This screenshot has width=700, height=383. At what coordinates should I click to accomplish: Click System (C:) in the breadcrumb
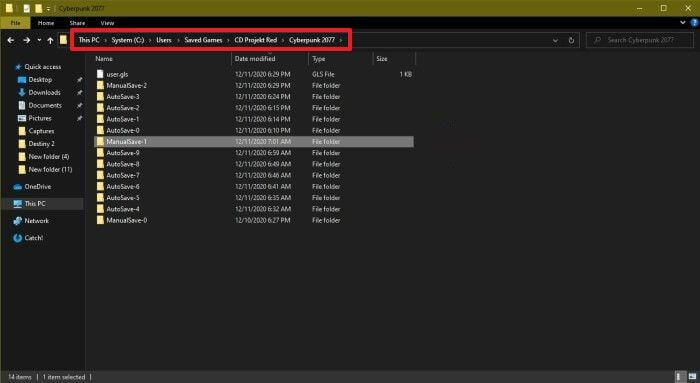pyautogui.click(x=128, y=40)
